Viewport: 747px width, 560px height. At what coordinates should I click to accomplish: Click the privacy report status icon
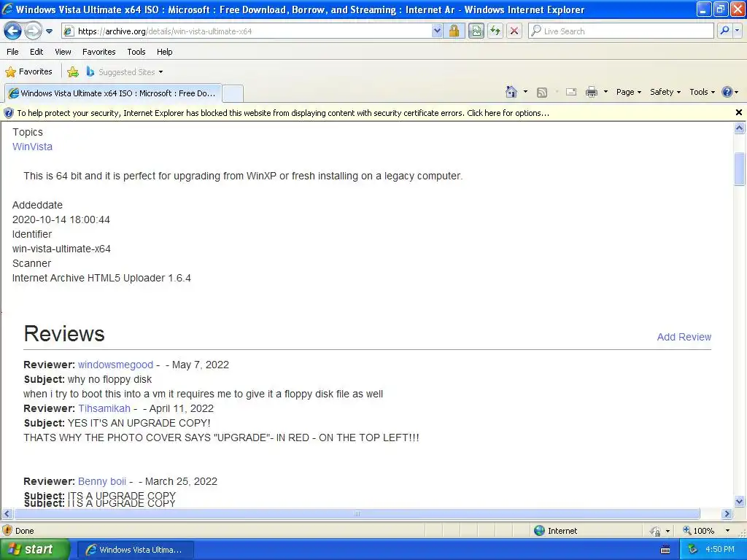[x=656, y=531]
